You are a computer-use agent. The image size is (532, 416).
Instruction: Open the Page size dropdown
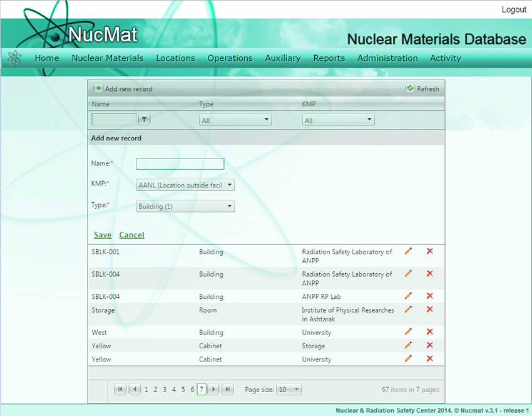point(289,390)
